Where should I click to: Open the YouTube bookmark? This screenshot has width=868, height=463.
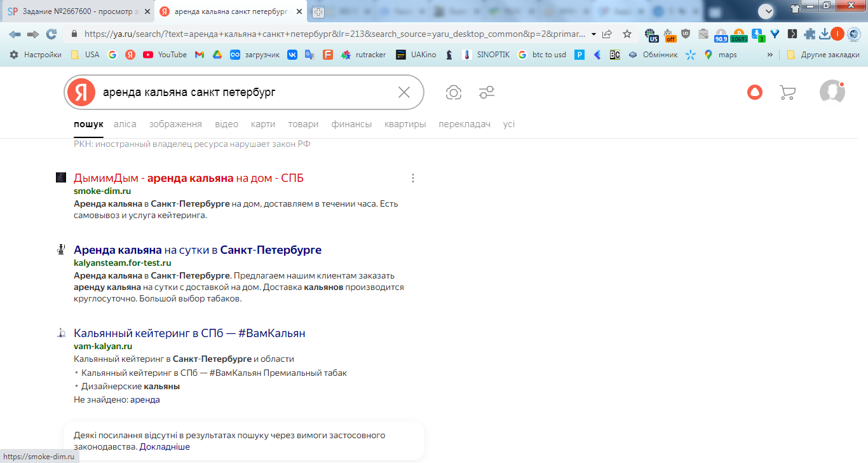(x=165, y=55)
